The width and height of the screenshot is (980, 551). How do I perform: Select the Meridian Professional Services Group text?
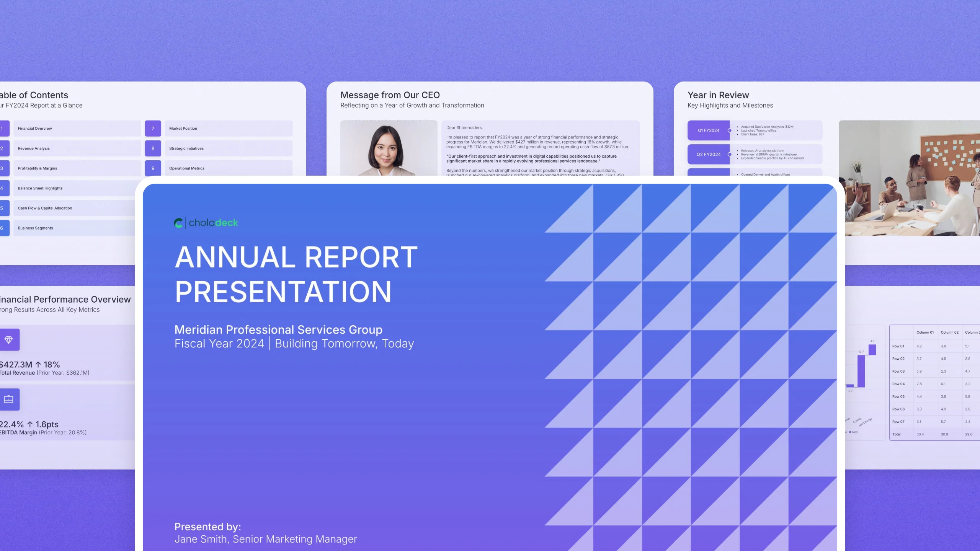click(x=278, y=329)
